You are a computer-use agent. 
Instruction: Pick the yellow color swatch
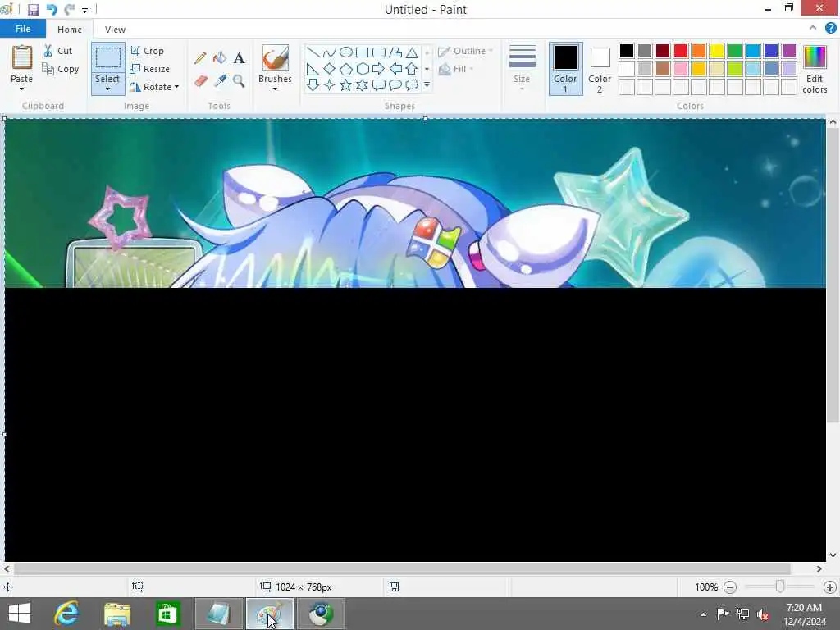coord(717,51)
